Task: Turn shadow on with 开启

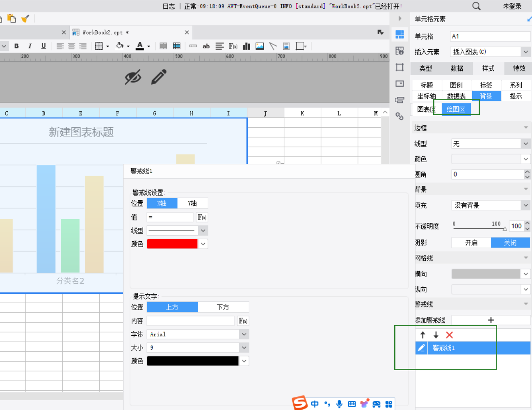Action: pos(471,243)
